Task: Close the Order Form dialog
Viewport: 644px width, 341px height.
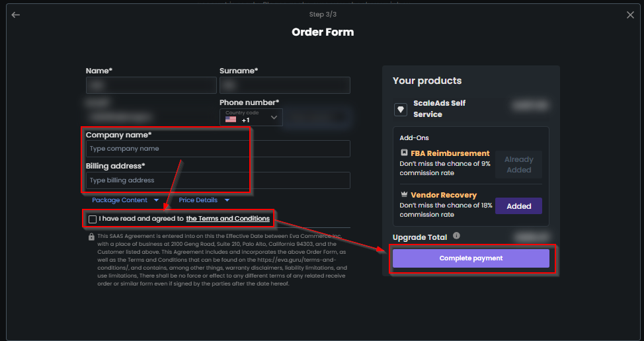Action: (630, 15)
